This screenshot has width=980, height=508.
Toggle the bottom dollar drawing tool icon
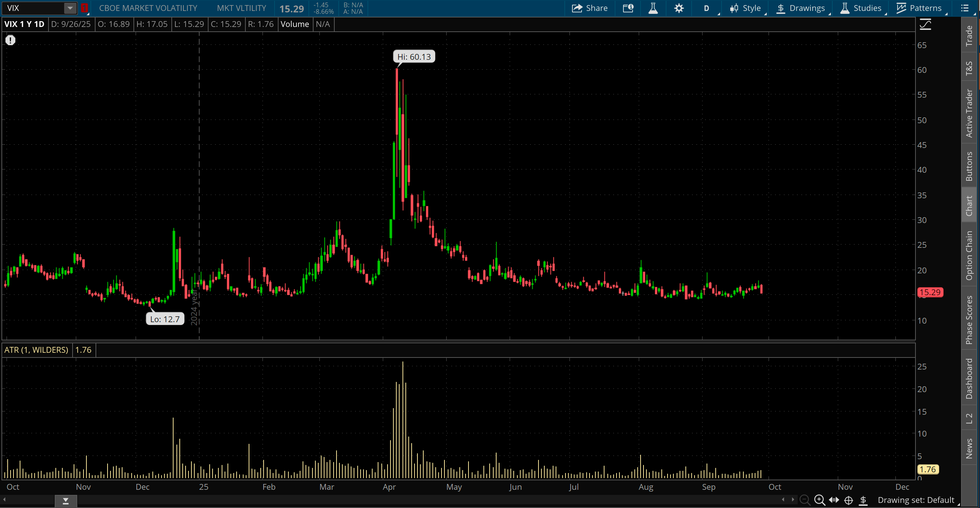863,500
